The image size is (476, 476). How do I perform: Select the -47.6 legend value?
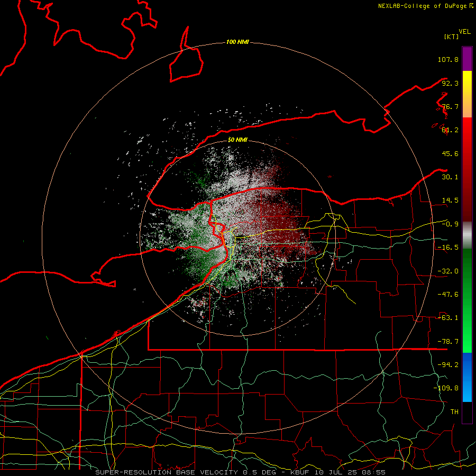448,295
